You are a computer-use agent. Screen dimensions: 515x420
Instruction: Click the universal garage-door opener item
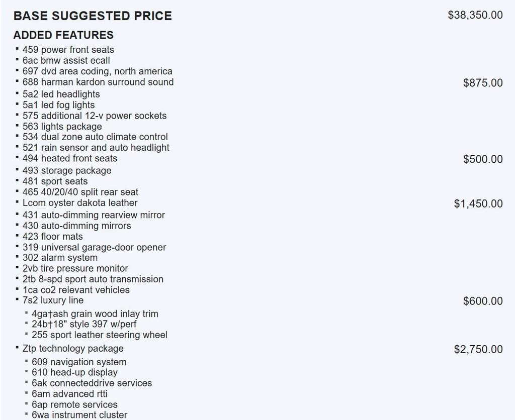click(x=94, y=247)
